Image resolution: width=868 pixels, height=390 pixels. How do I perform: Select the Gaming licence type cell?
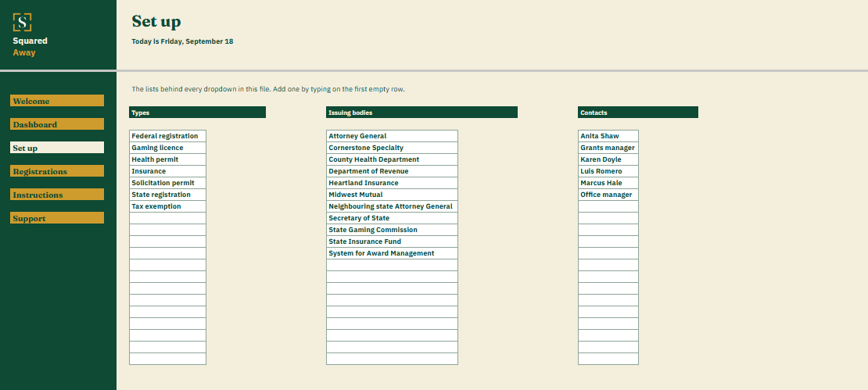tap(167, 148)
